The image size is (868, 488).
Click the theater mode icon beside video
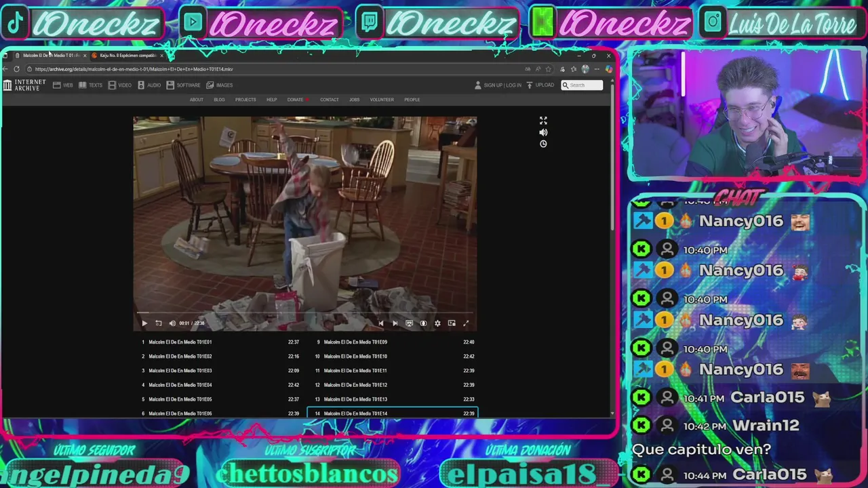(x=543, y=121)
